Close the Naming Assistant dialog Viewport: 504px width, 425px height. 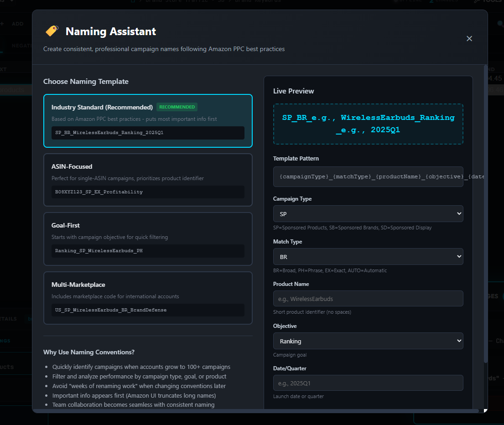469,38
